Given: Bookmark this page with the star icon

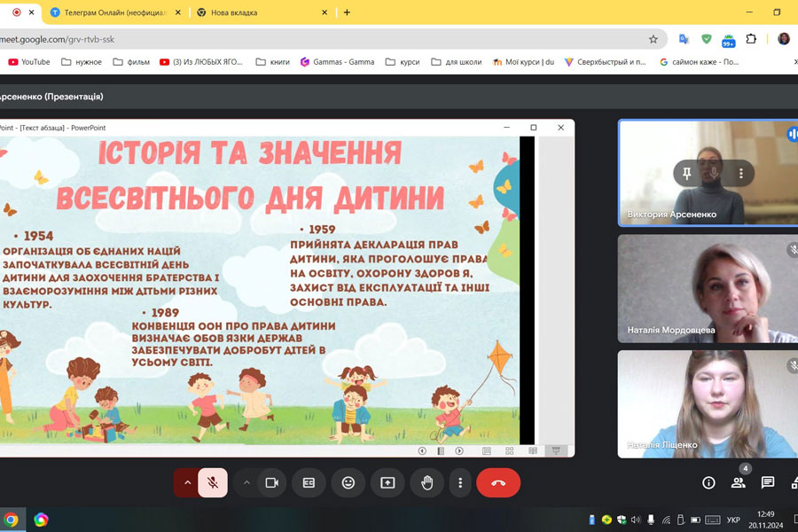Looking at the screenshot, I should click(x=653, y=39).
